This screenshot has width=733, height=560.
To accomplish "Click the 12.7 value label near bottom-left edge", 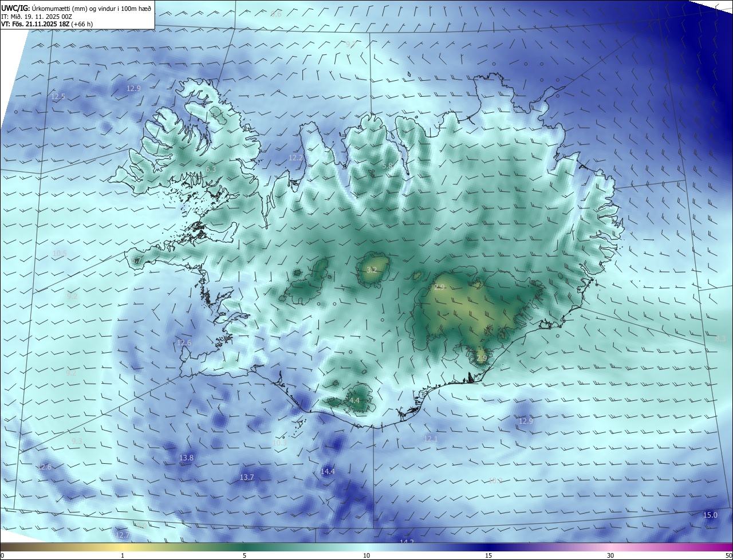I will 123,535.
